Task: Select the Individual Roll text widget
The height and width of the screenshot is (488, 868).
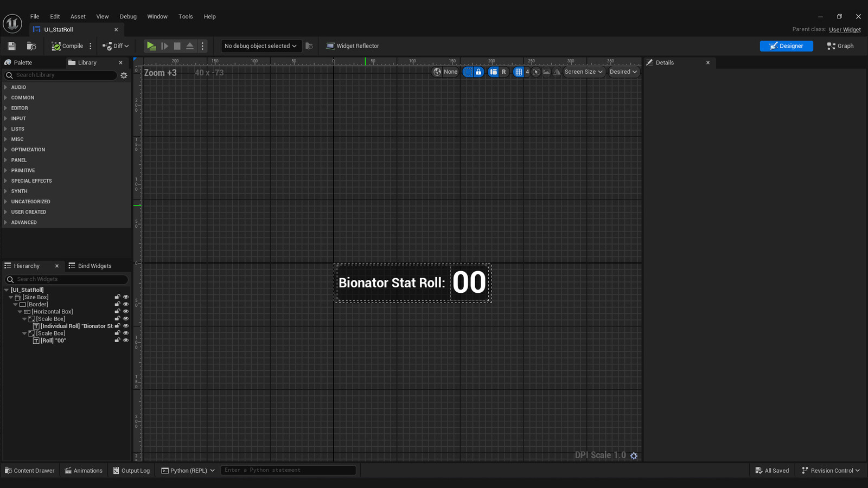Action: [x=76, y=326]
